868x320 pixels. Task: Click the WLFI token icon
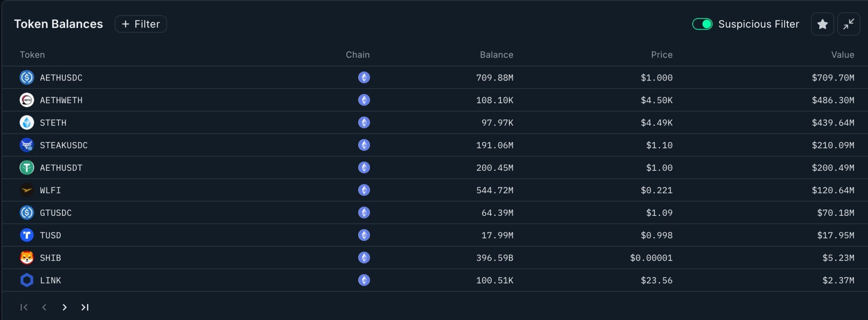(x=27, y=190)
